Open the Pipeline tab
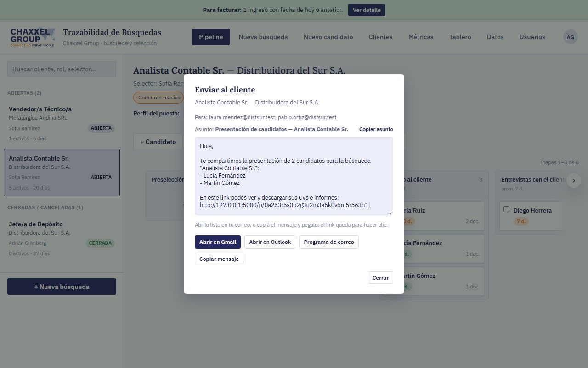The height and width of the screenshot is (368, 588). (211, 37)
